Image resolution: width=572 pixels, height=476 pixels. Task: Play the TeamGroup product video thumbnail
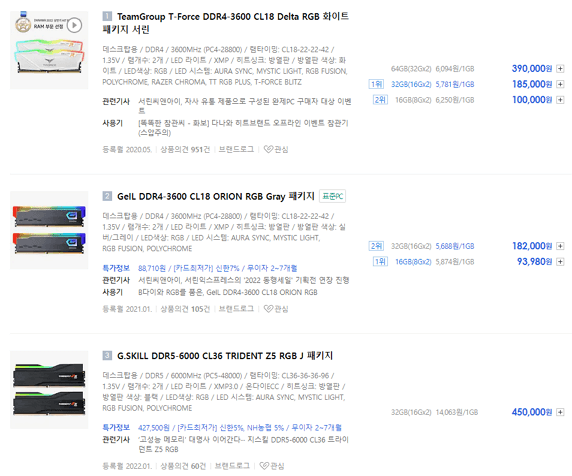[74, 25]
